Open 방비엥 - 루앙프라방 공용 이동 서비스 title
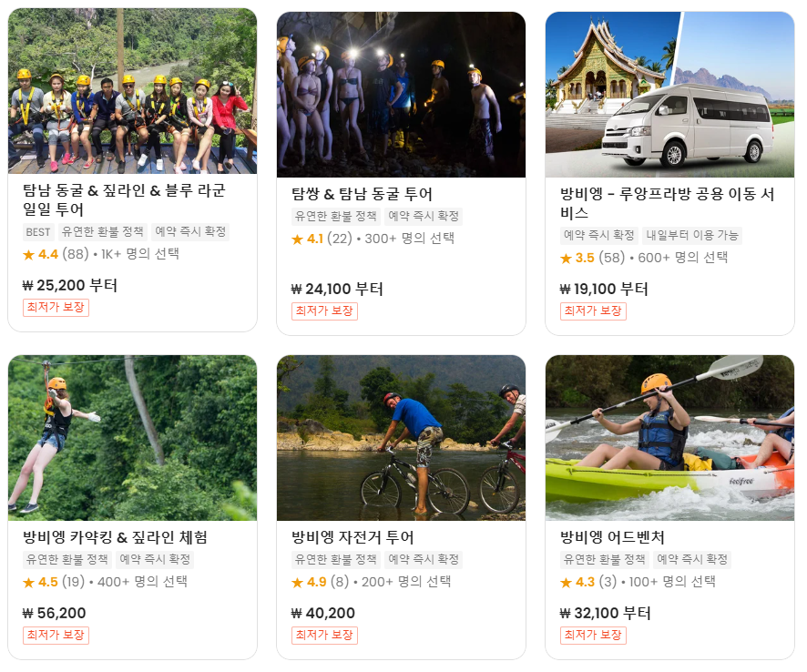This screenshot has width=807, height=672. 667,203
